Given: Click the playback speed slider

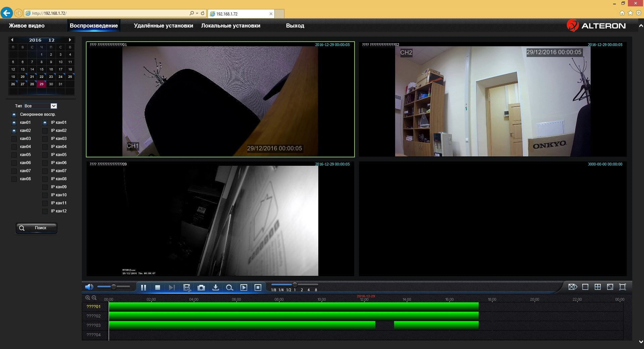Looking at the screenshot, I should click(294, 285).
